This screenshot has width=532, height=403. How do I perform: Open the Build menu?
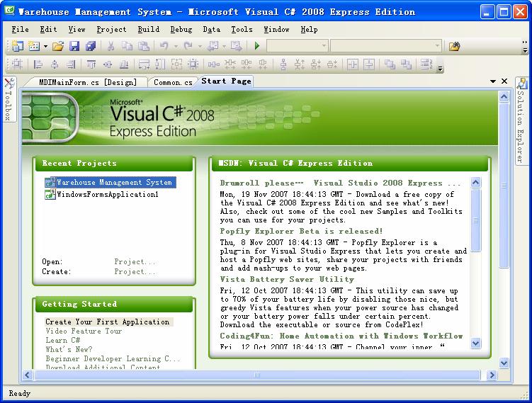click(148, 29)
